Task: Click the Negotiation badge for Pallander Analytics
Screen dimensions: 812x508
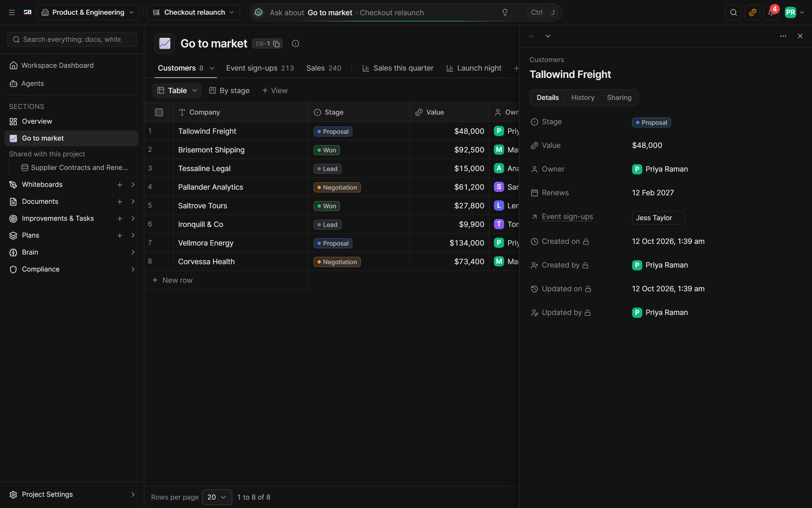Action: [x=337, y=187]
